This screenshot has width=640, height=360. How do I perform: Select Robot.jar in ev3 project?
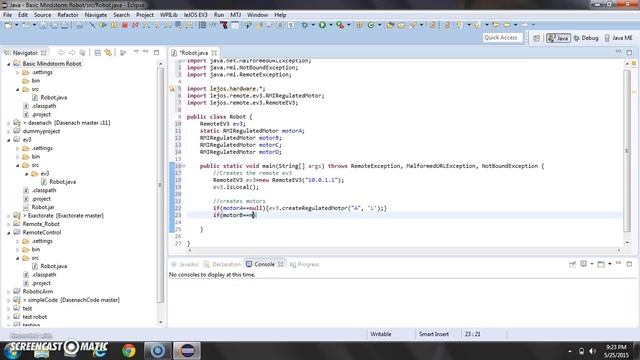click(43, 207)
